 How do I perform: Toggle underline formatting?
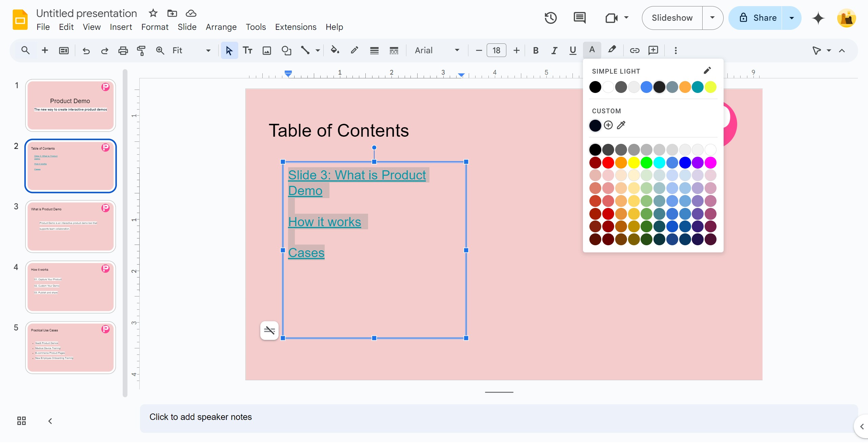click(x=573, y=51)
